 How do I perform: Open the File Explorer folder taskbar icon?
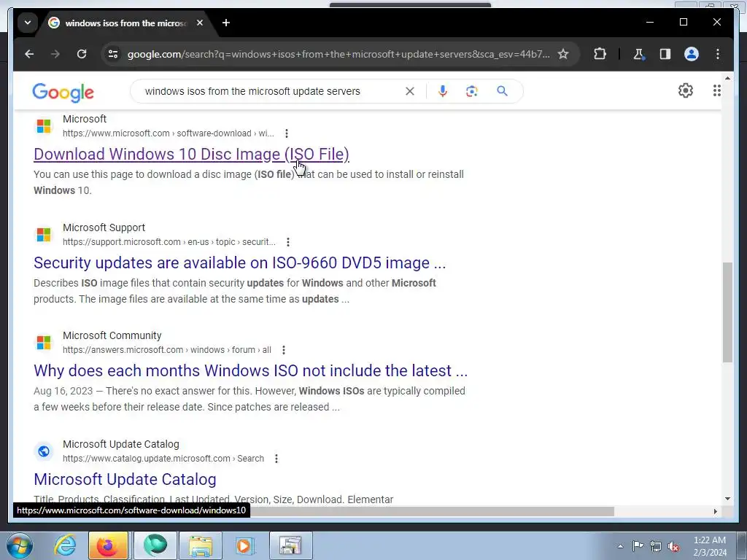[200, 545]
